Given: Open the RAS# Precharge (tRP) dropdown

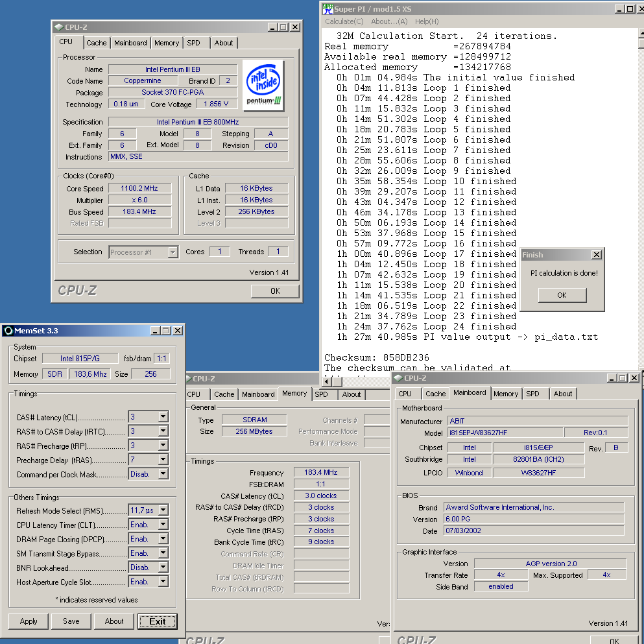Looking at the screenshot, I should (163, 445).
